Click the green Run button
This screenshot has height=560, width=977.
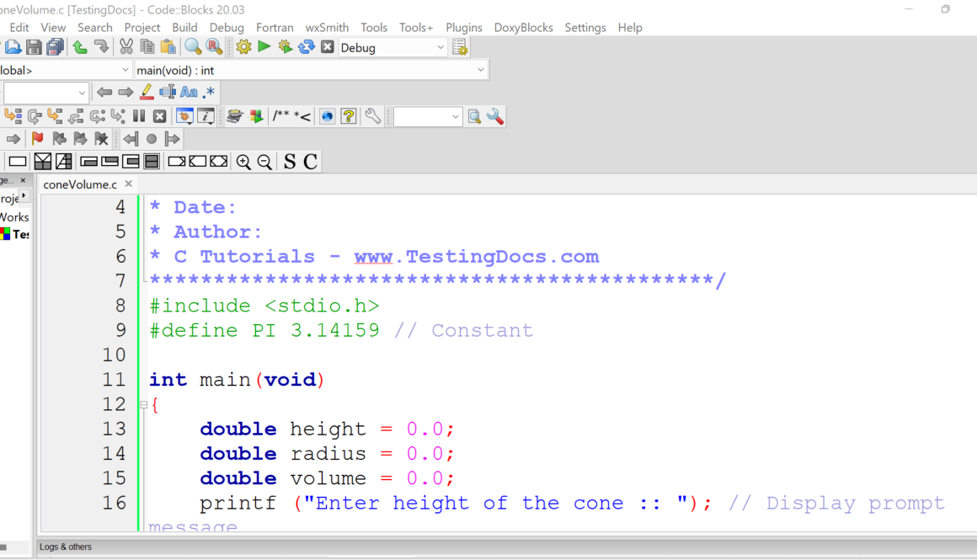click(x=264, y=47)
